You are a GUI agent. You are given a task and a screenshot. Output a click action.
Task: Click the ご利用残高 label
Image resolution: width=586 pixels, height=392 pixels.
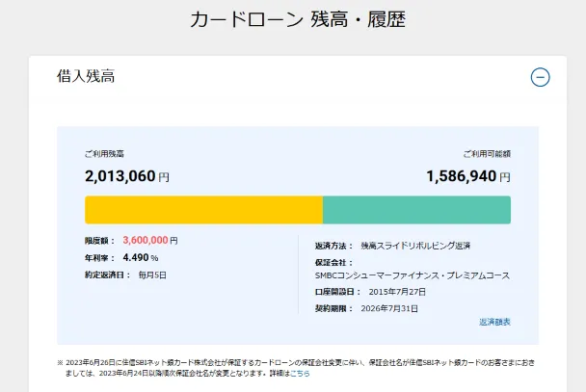click(104, 154)
